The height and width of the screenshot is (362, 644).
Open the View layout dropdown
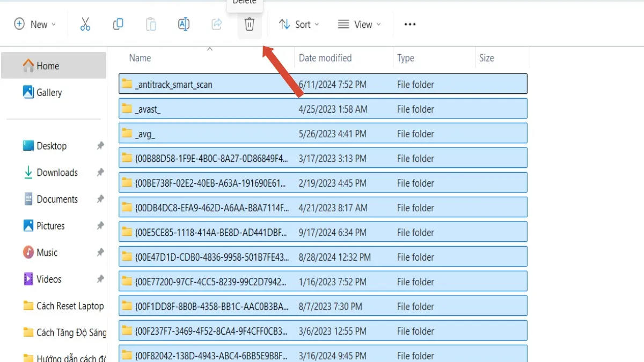coord(360,24)
